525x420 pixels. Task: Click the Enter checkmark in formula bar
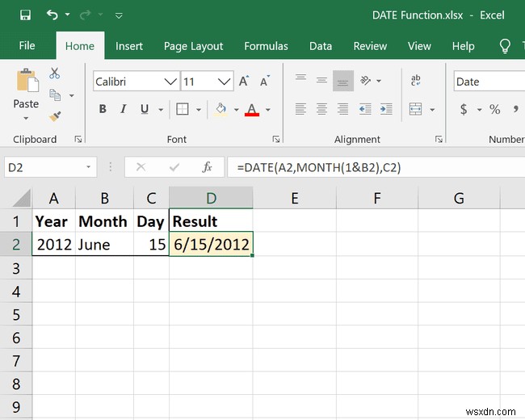pos(174,167)
